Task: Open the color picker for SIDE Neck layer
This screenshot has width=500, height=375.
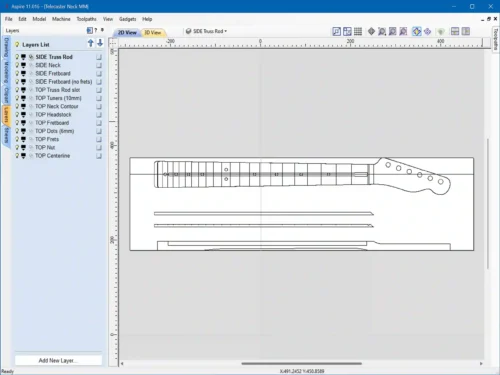Action: click(23, 65)
